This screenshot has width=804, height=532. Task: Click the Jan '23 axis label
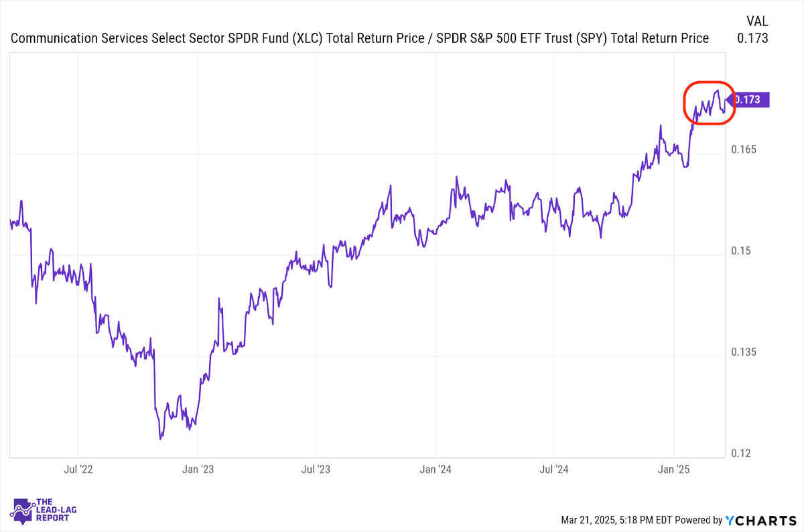coord(198,470)
